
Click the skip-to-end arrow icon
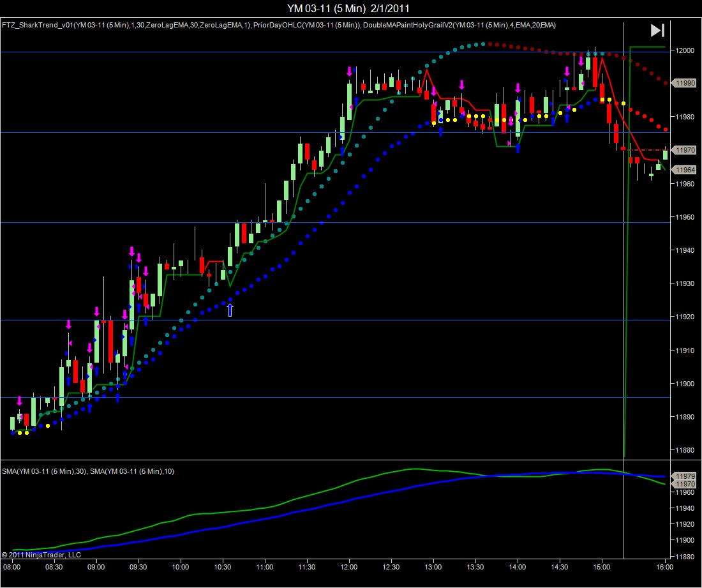[657, 31]
